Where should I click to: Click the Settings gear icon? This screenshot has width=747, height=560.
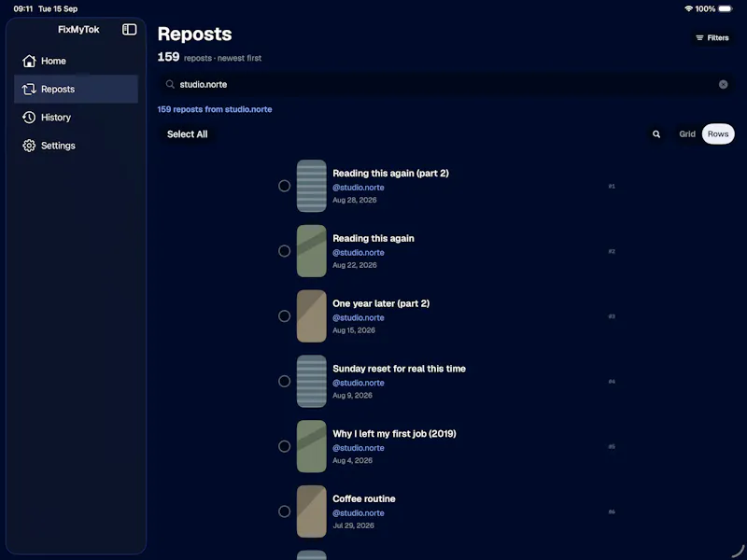pos(29,146)
